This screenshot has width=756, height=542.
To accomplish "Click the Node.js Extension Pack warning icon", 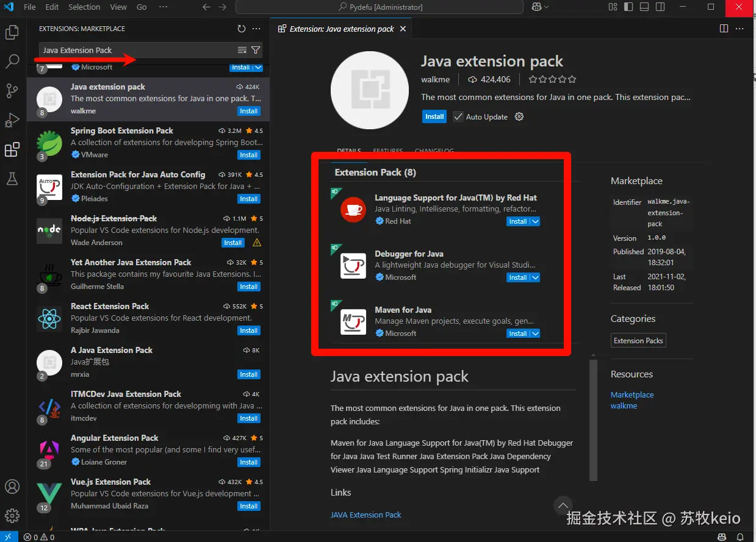I will point(257,243).
